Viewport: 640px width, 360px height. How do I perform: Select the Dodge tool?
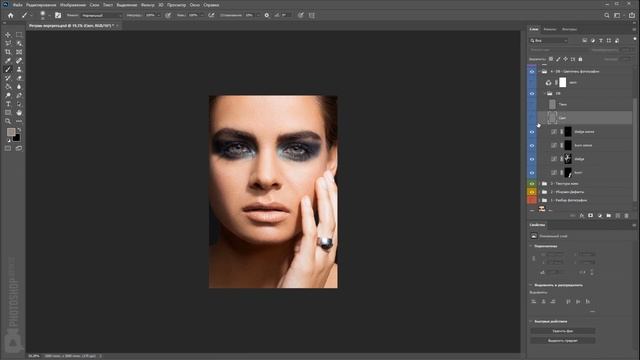[8, 95]
